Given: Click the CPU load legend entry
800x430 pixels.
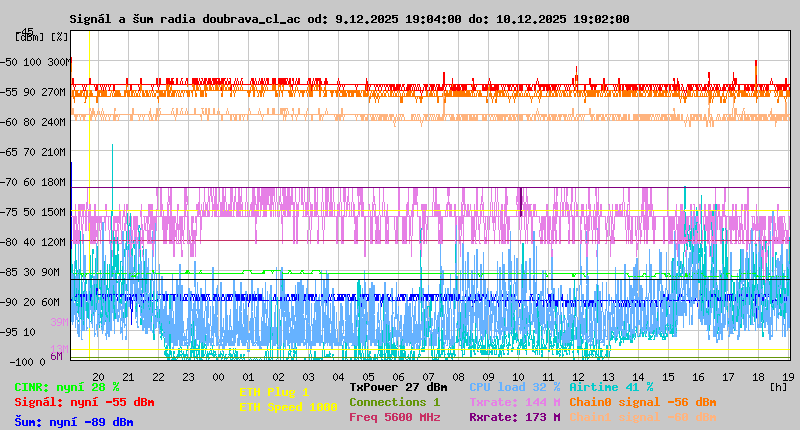Looking at the screenshot, I should coord(514,386).
